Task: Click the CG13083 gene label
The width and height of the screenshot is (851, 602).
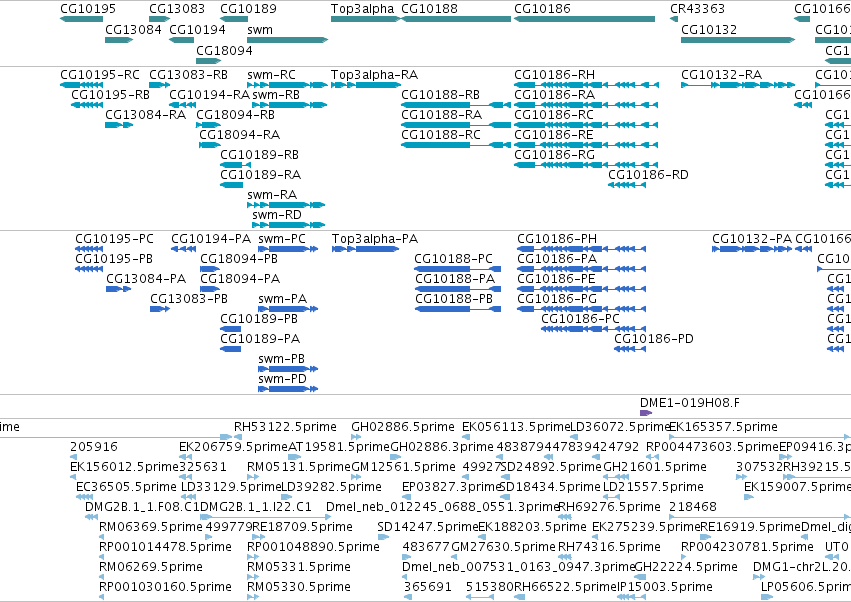Action: (x=177, y=9)
